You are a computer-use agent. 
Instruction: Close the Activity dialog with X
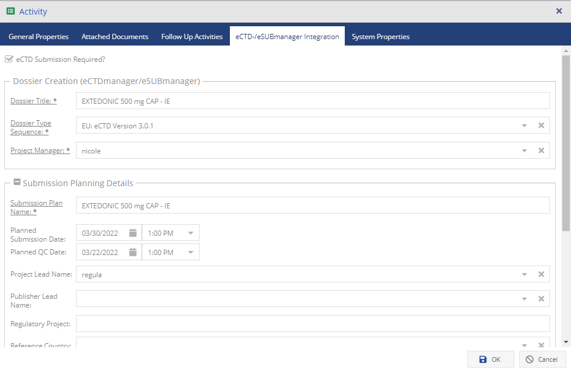(x=559, y=11)
